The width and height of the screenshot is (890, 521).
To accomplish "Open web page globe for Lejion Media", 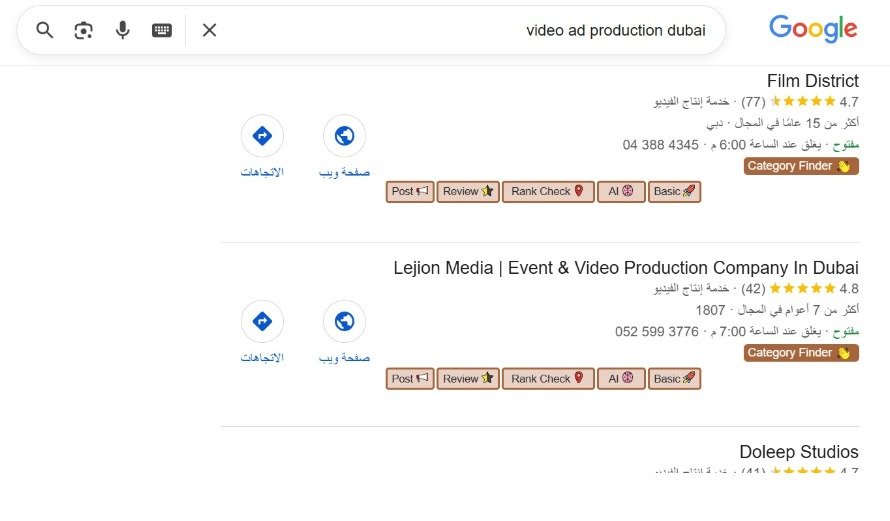I will [344, 322].
